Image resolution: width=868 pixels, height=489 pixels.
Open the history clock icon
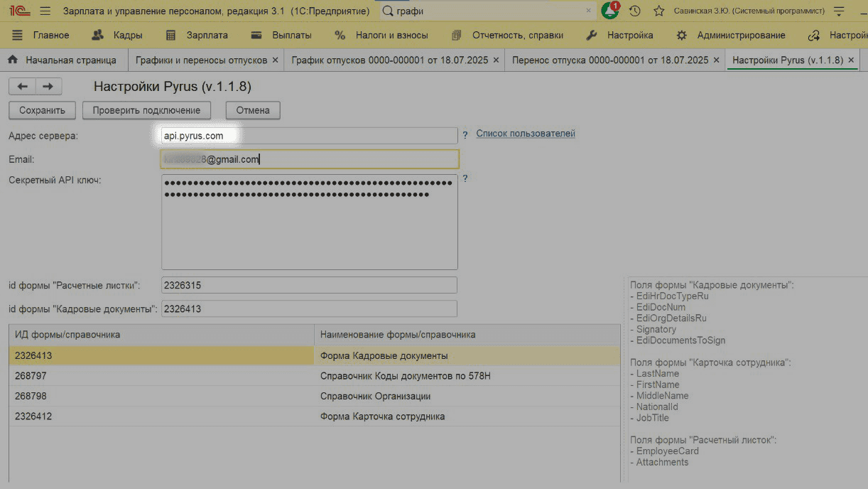pos(635,11)
